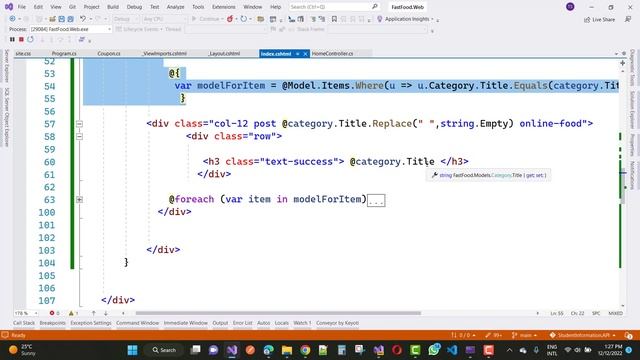640x360 pixels.
Task: Expand the collapsed foreach block at line 63
Action: (x=80, y=200)
